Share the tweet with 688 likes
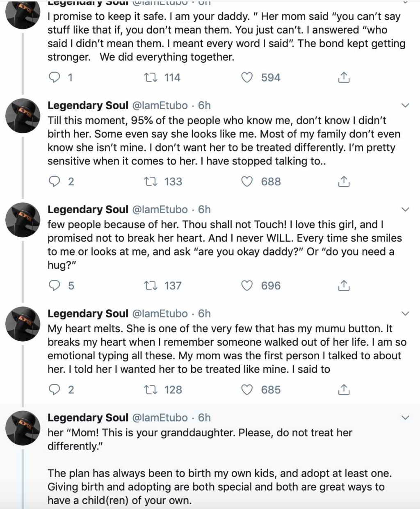Viewport: 420px width, 509px height. coord(343,181)
